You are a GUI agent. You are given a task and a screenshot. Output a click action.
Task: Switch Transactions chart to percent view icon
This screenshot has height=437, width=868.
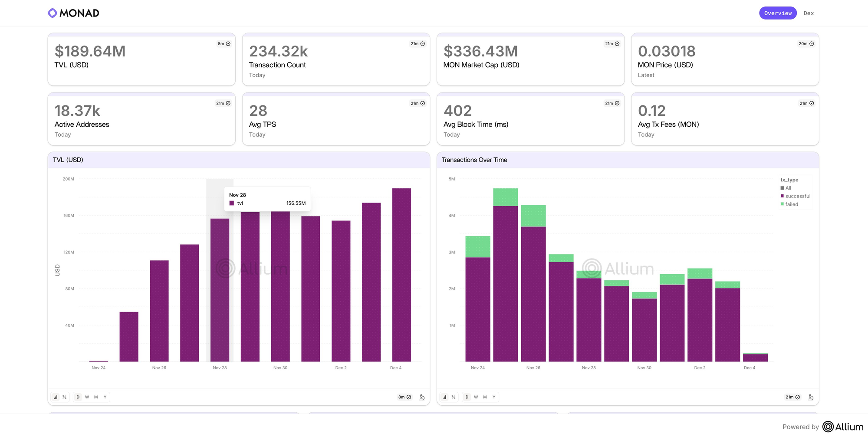point(454,397)
